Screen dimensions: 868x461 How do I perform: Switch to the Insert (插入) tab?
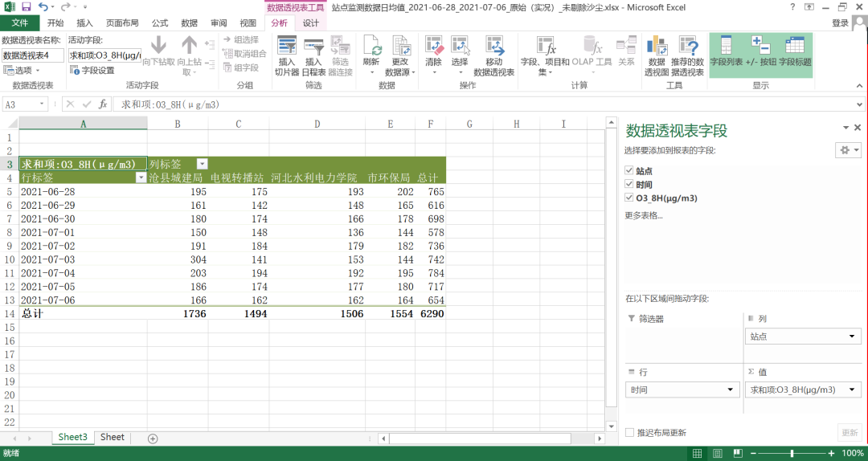[84, 22]
